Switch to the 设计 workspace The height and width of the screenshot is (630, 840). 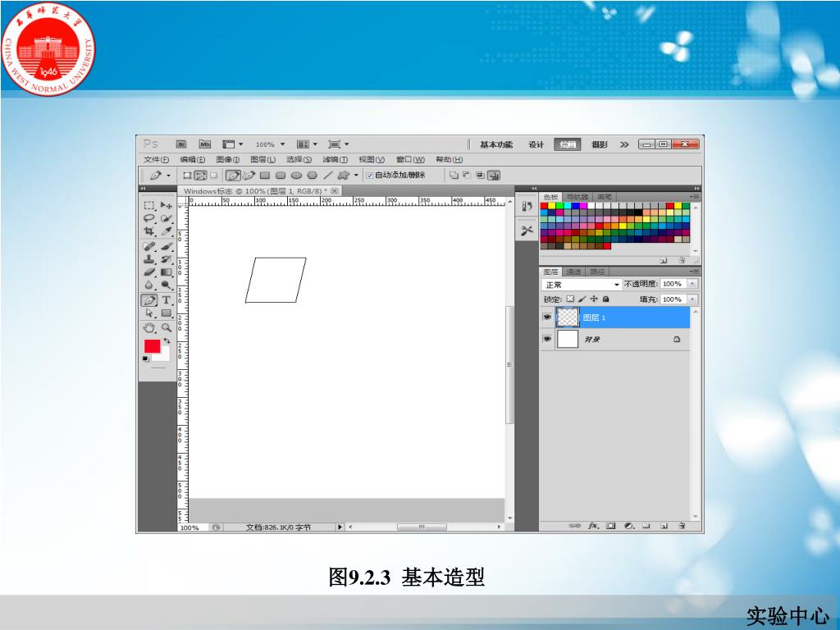[536, 144]
